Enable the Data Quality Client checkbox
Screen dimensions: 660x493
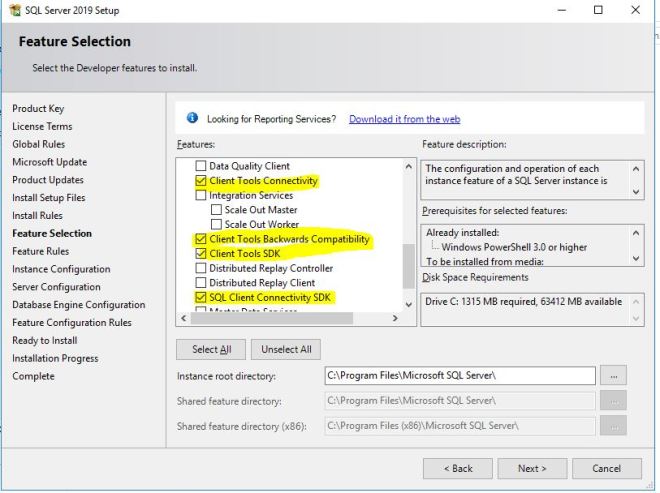[201, 166]
